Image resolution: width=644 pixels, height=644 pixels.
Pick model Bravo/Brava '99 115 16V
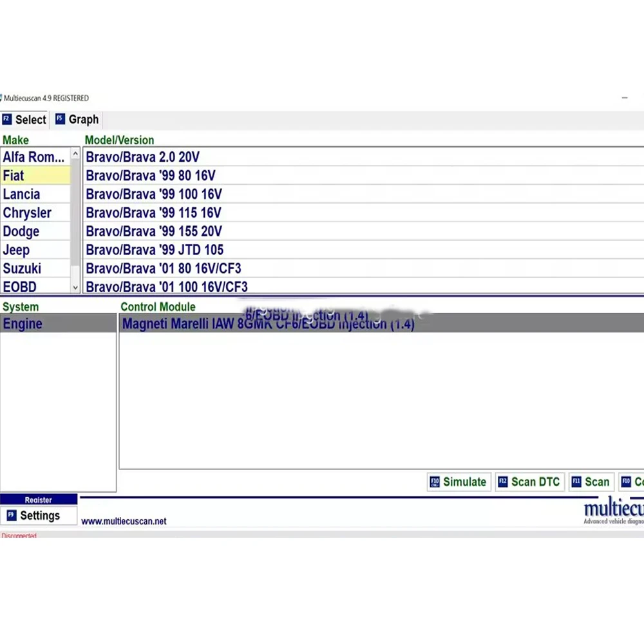tap(363, 213)
